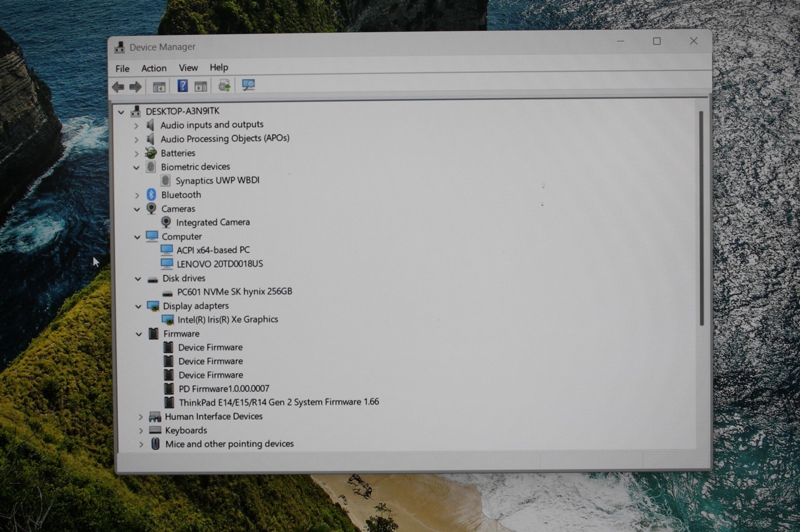The width and height of the screenshot is (800, 532).
Task: Click the Mice and other pointing devices icon
Action: click(156, 444)
